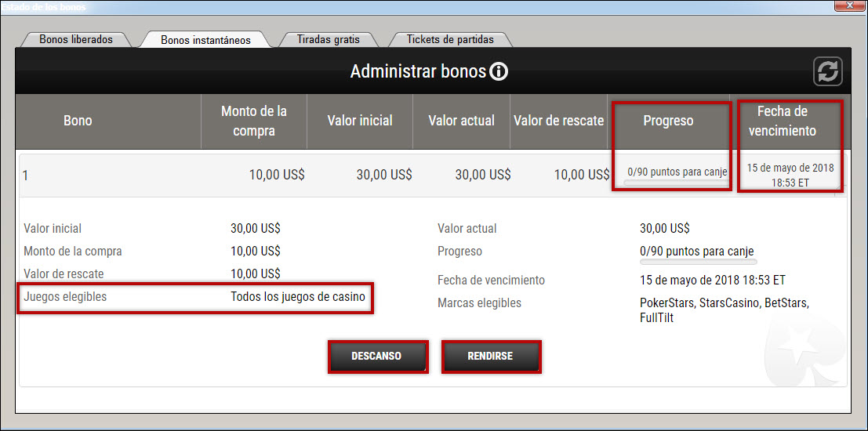Select bonus row number 1

click(434, 175)
